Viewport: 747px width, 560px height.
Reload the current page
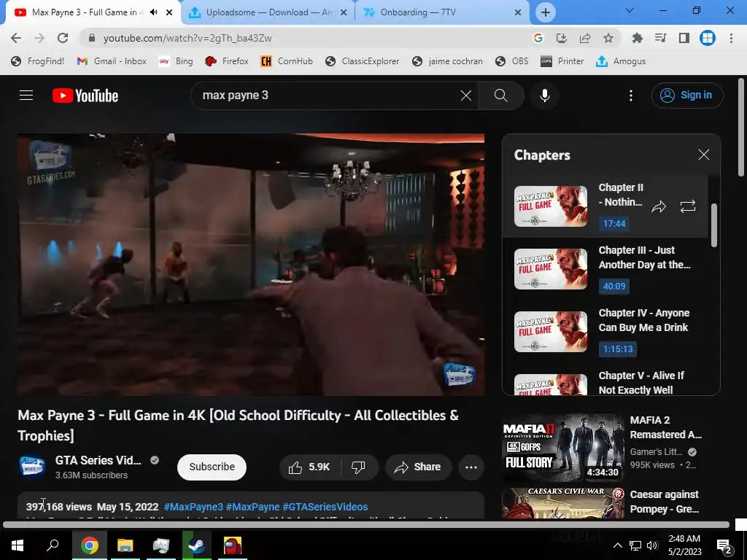tap(63, 38)
